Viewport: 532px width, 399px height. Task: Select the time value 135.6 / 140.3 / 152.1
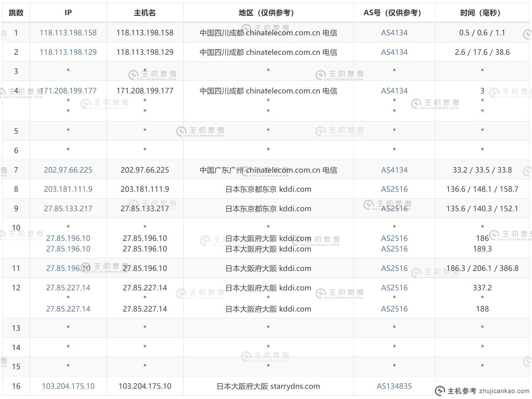pyautogui.click(x=482, y=209)
